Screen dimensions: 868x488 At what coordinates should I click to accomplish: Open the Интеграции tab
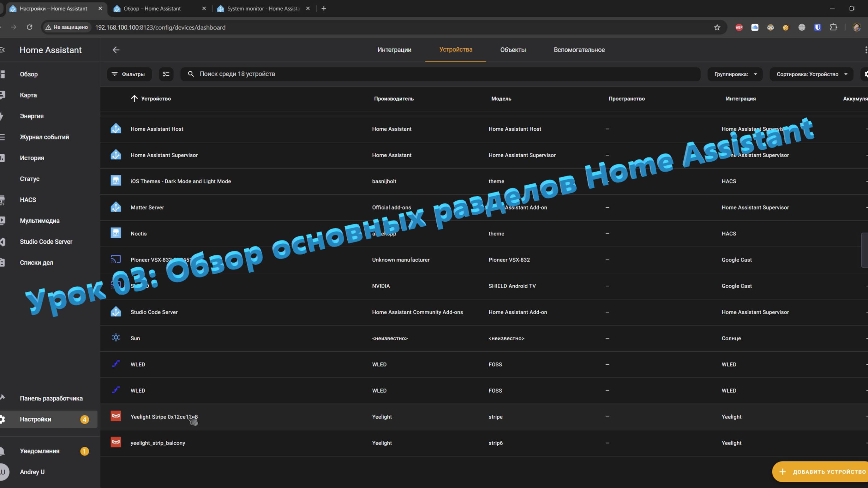[394, 50]
